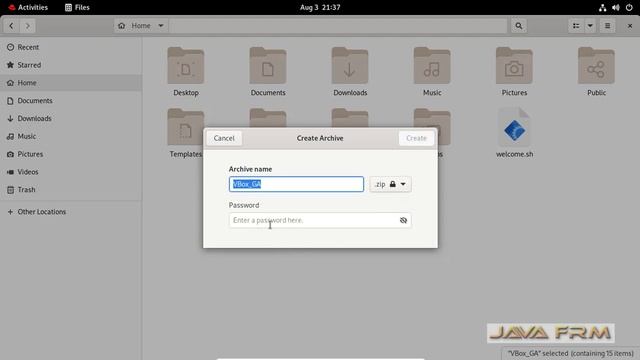The width and height of the screenshot is (640, 360).
Task: Click the Archive name text field
Action: click(x=296, y=184)
